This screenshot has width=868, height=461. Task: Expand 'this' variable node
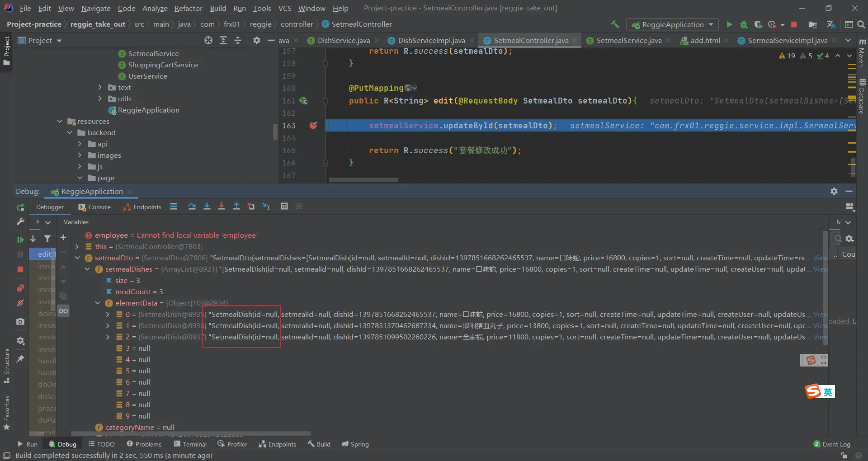(77, 246)
